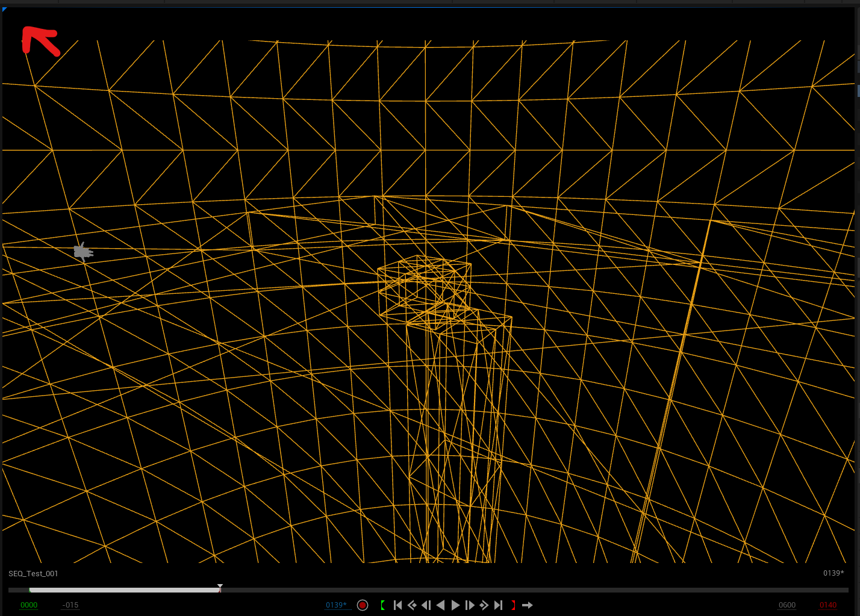The image size is (860, 616).
Task: Jump to end of sequence
Action: tap(498, 605)
